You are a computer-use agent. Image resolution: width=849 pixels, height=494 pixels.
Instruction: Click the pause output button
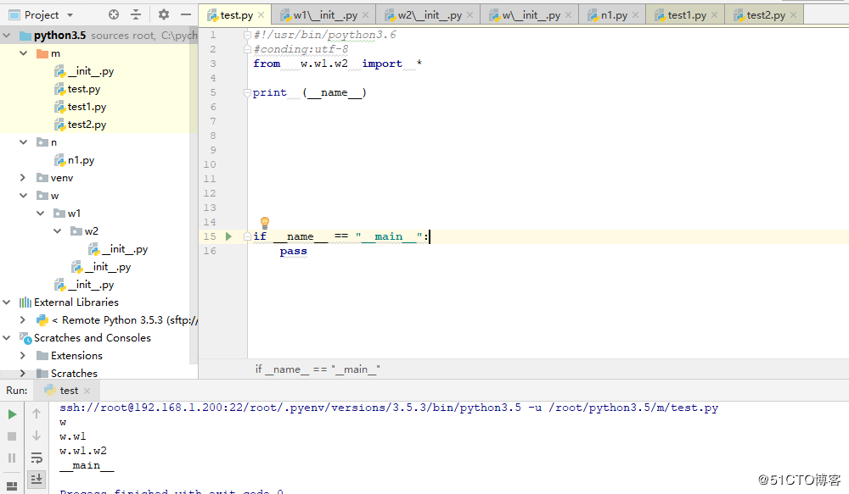pyautogui.click(x=12, y=458)
